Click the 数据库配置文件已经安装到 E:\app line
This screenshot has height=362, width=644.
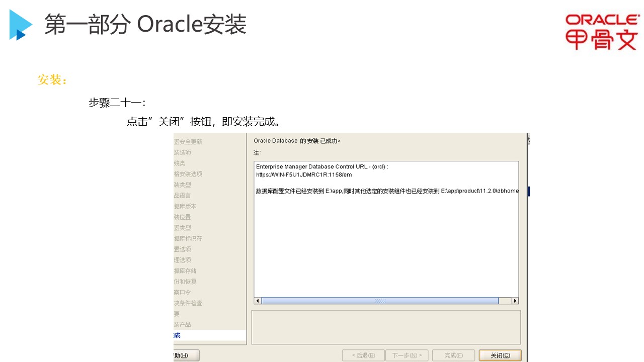[387, 191]
